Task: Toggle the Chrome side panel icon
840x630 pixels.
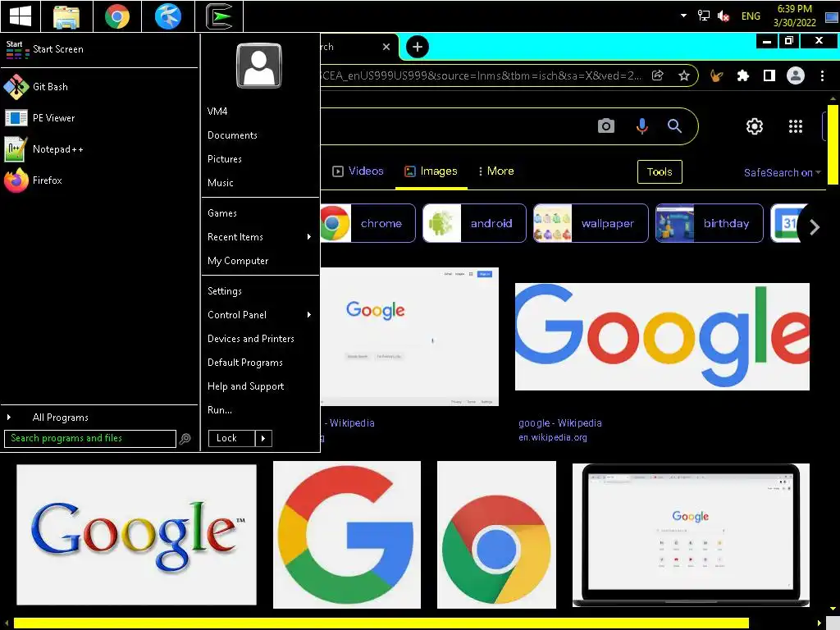Action: click(769, 75)
